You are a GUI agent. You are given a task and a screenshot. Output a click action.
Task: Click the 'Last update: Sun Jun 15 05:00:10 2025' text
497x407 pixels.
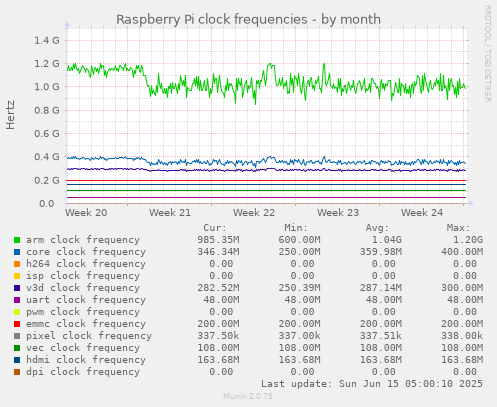pos(372,384)
